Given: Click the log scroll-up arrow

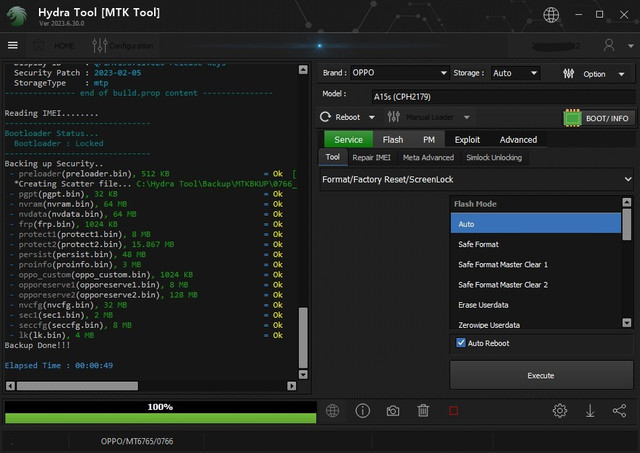Looking at the screenshot, I should [303, 69].
